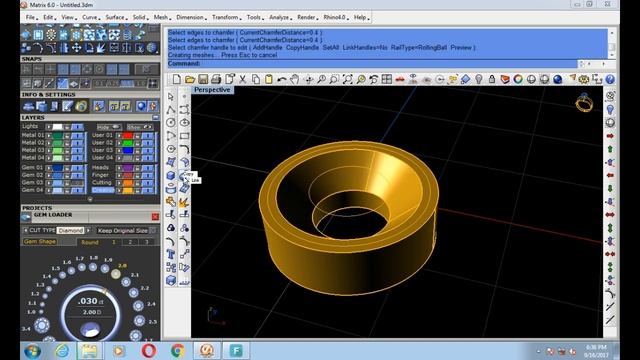Toggle the first snap button in Snaps row
The width and height of the screenshot is (640, 360).
(27, 70)
